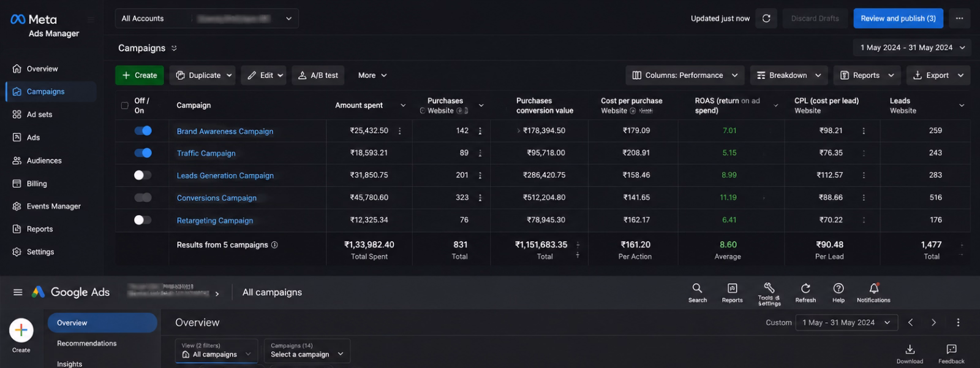This screenshot has width=980, height=368.
Task: Open the three-dots menu beside Review and publish
Action: 959,18
